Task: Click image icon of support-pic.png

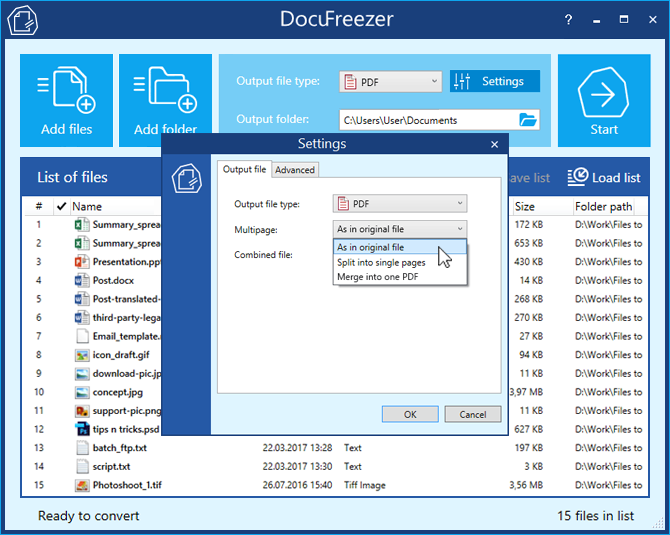Action: pos(82,411)
